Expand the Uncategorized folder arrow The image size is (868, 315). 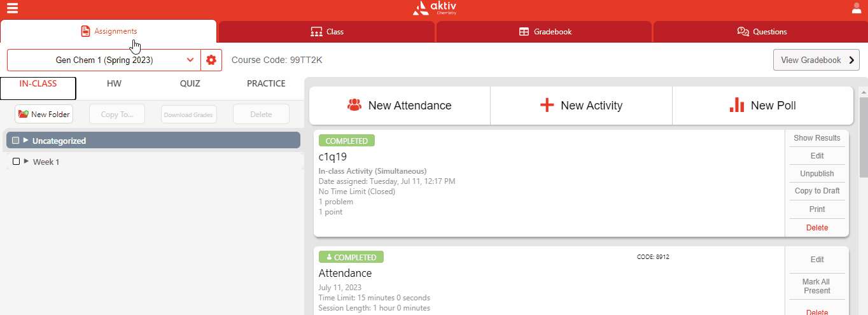26,141
